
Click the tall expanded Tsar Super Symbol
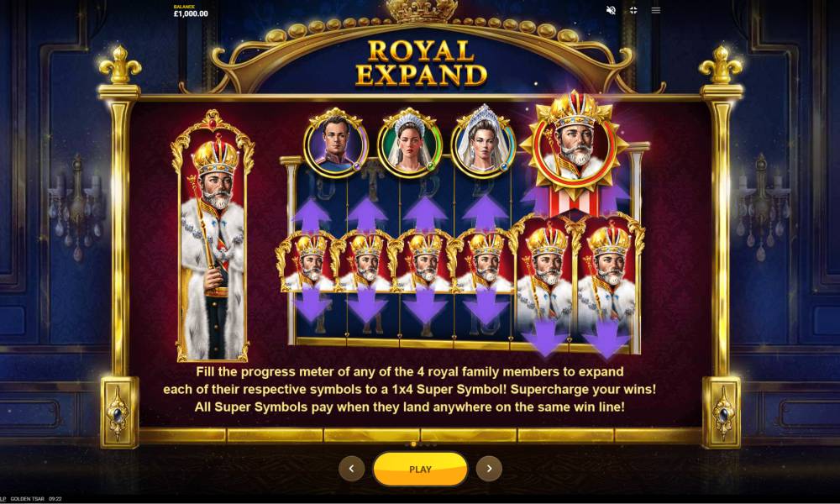pyautogui.click(x=213, y=236)
